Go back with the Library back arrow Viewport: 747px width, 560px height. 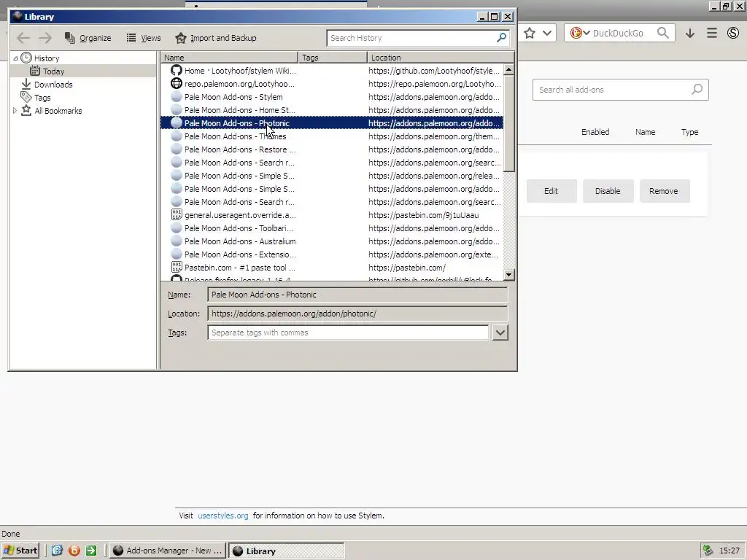pos(23,38)
